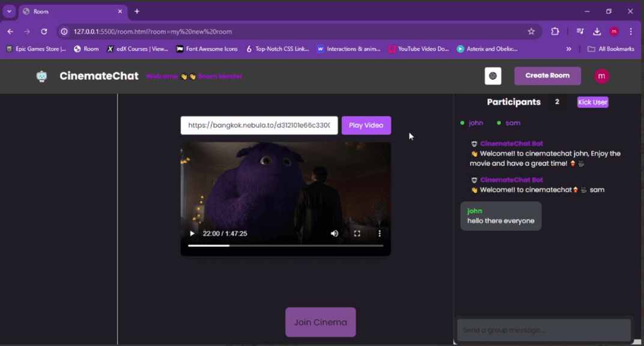Open the Room bookmark
Image resolution: width=644 pixels, height=346 pixels.
(87, 49)
